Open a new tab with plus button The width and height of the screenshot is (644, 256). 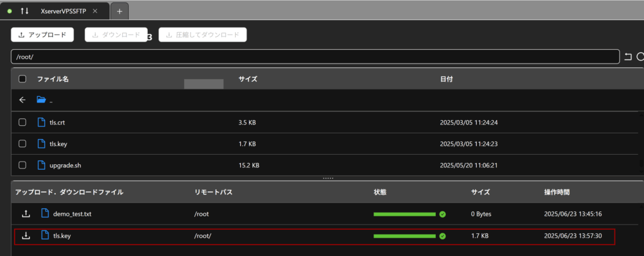(119, 11)
